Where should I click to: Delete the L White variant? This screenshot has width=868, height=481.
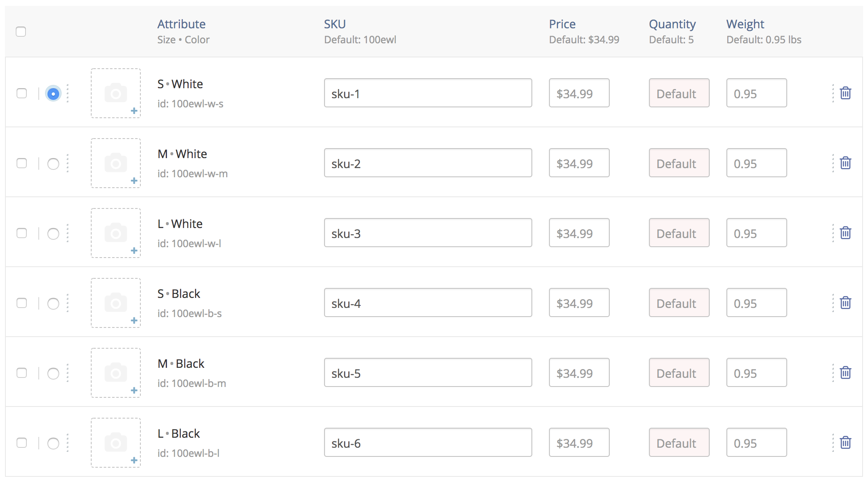coord(845,233)
